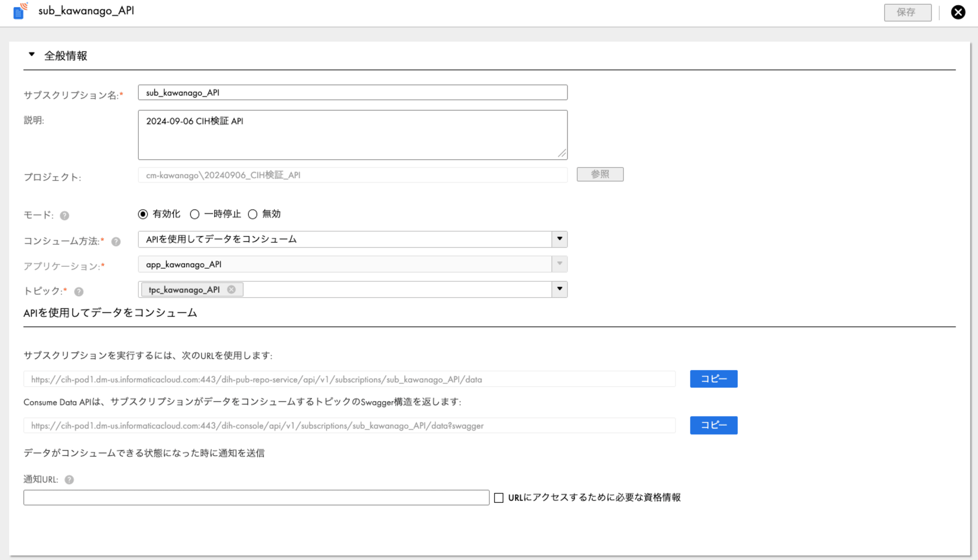Click the subscription document icon in header
Image resolution: width=978 pixels, height=560 pixels.
coord(20,11)
